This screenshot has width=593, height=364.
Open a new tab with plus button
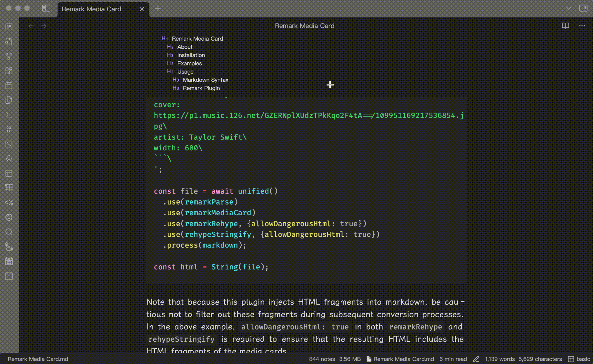[x=158, y=8]
